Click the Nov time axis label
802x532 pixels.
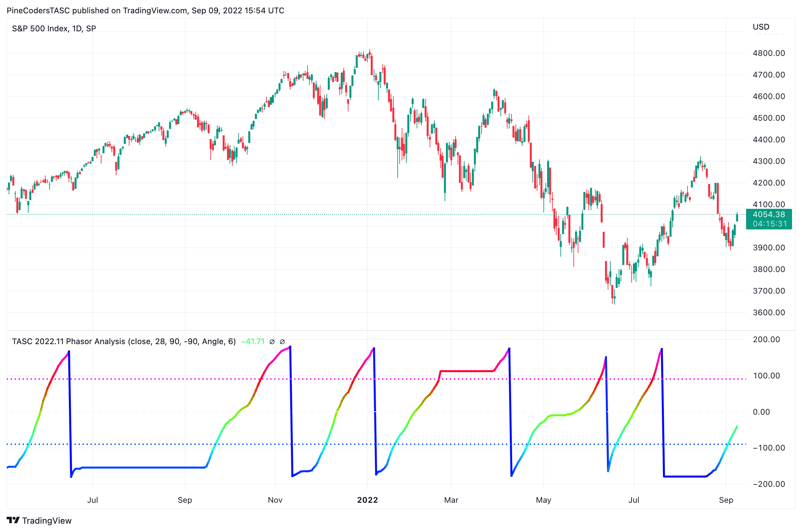point(275,500)
